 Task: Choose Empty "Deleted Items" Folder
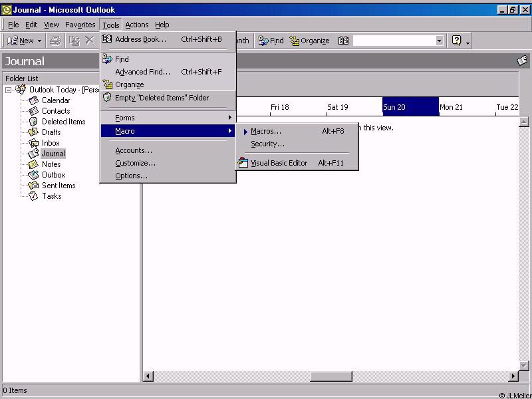pyautogui.click(x=168, y=98)
